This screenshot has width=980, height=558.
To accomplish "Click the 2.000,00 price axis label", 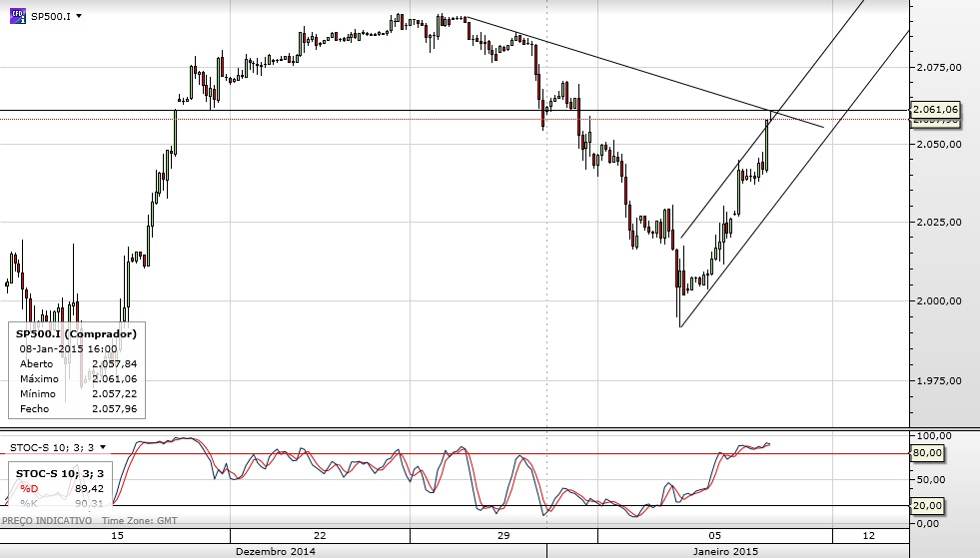I will pos(939,301).
